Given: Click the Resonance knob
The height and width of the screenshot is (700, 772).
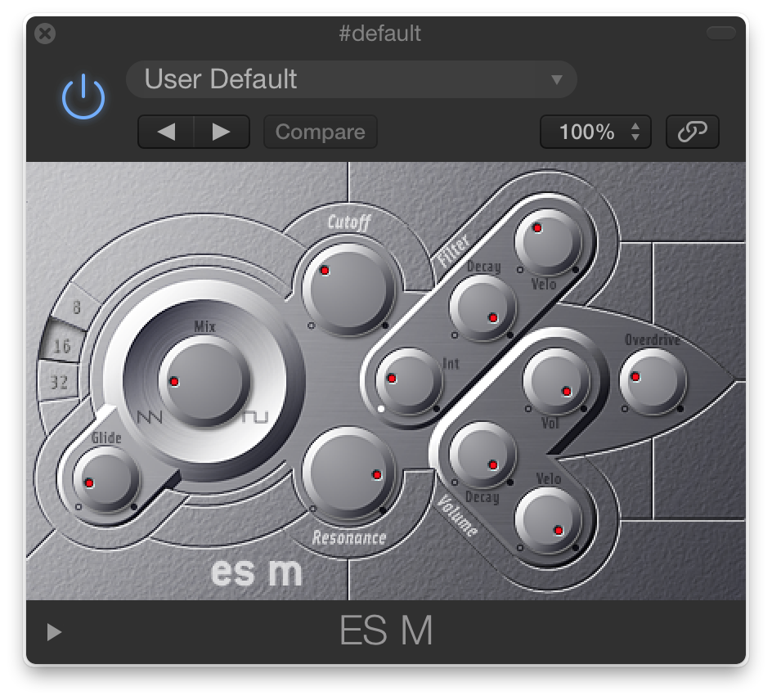Looking at the screenshot, I should tap(348, 473).
